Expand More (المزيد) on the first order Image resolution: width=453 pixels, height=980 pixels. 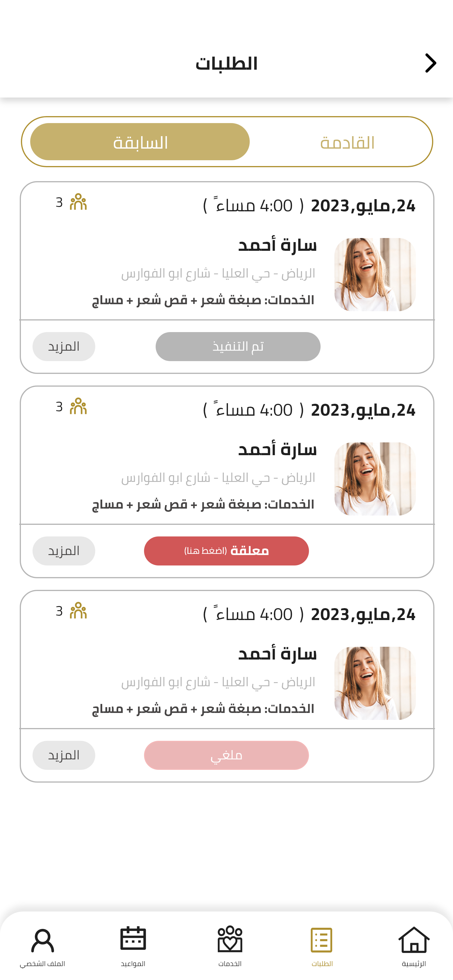pos(64,347)
